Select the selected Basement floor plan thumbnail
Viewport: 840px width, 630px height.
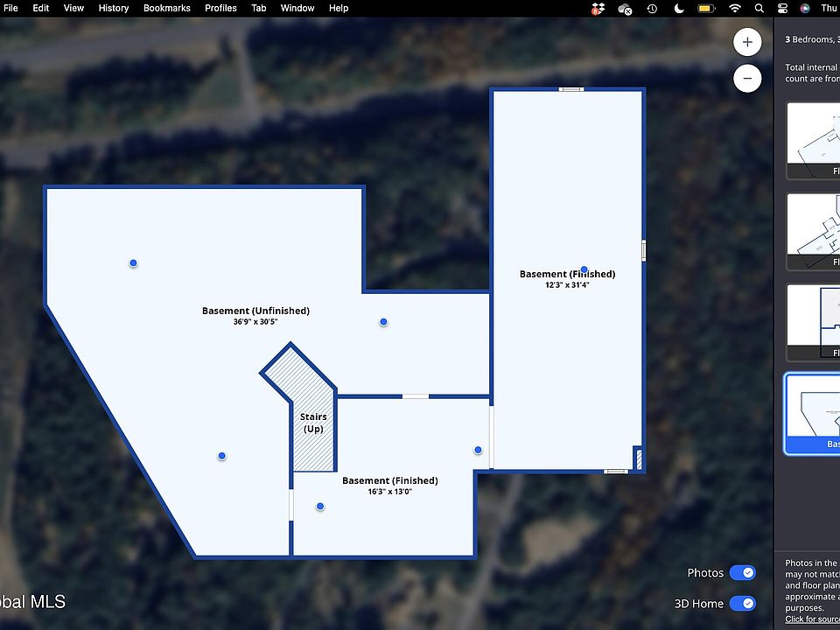click(813, 413)
